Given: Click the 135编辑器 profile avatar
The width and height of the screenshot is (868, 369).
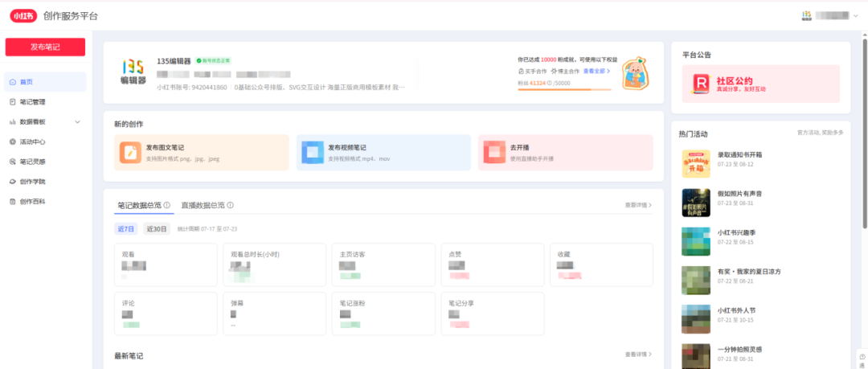Looking at the screenshot, I should pyautogui.click(x=133, y=72).
